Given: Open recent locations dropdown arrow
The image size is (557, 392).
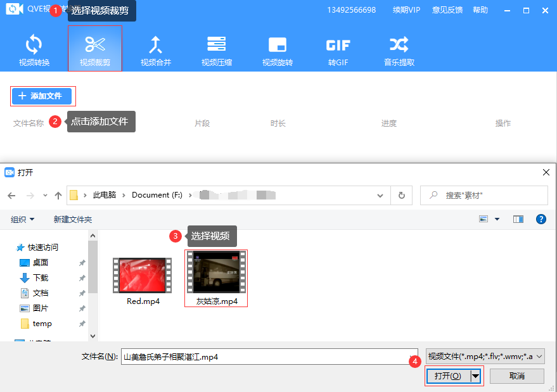Looking at the screenshot, I should click(45, 196).
